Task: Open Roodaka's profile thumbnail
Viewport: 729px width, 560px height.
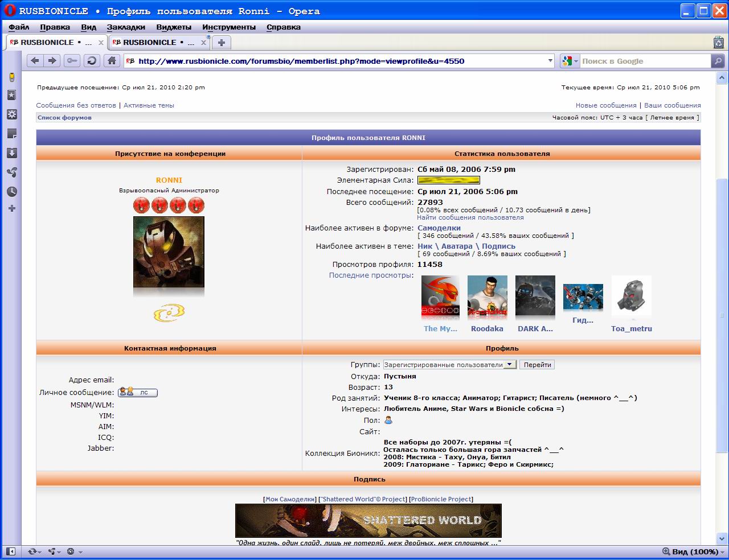Action: (487, 297)
